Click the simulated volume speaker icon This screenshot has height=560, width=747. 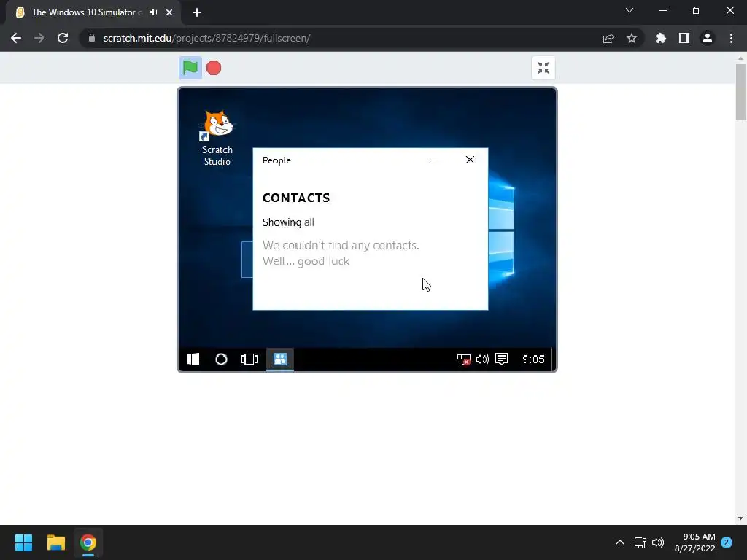(x=482, y=359)
